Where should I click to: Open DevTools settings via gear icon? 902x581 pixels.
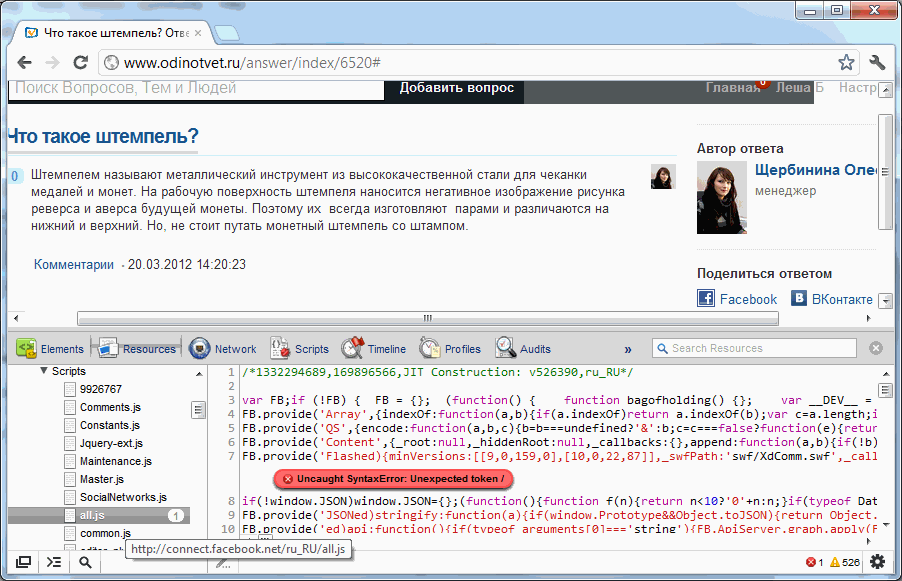point(877,562)
